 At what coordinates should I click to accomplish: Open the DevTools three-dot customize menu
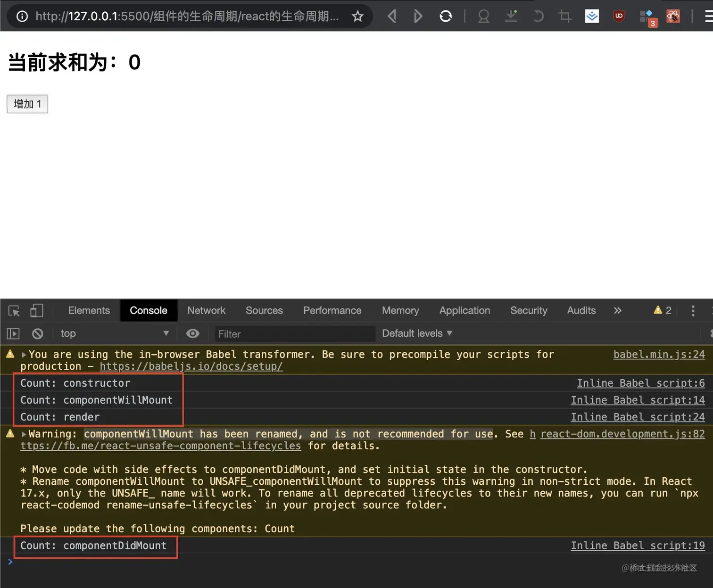pos(693,311)
